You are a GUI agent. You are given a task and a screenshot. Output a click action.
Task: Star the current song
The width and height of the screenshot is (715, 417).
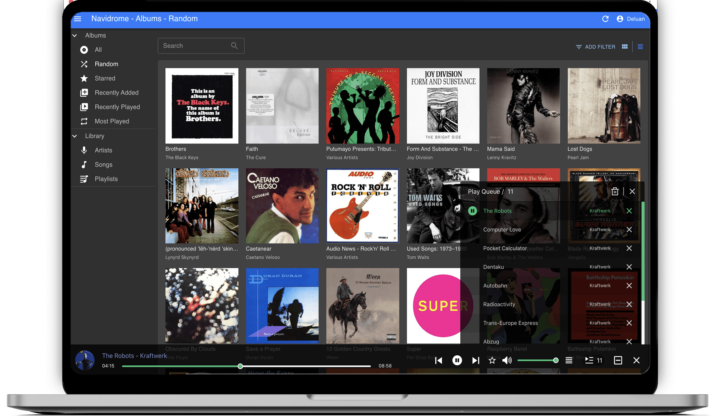tap(492, 360)
